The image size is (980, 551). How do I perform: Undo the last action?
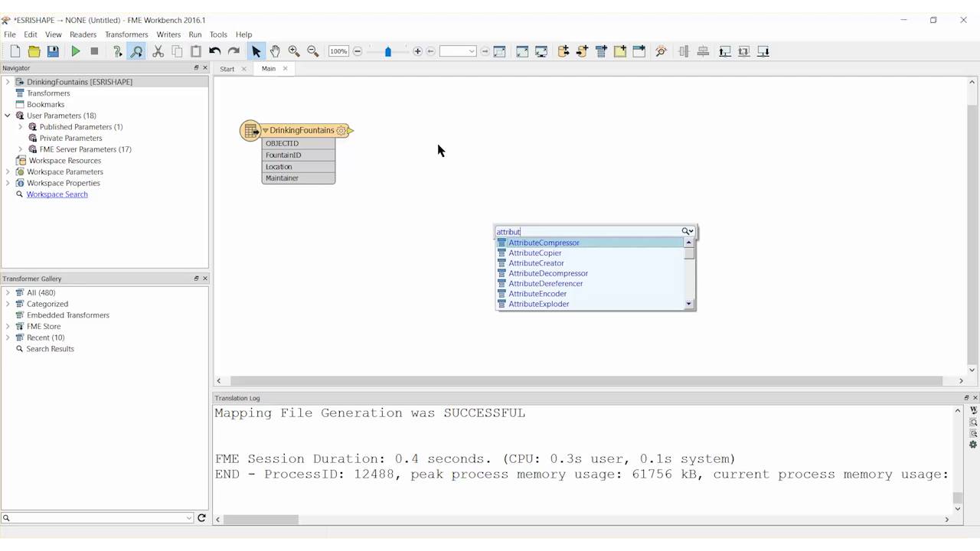(215, 51)
